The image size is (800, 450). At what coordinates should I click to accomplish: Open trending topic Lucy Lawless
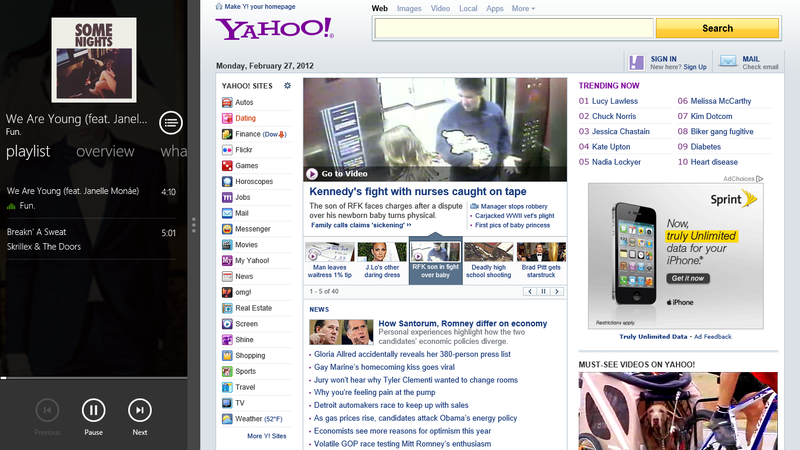coord(615,101)
